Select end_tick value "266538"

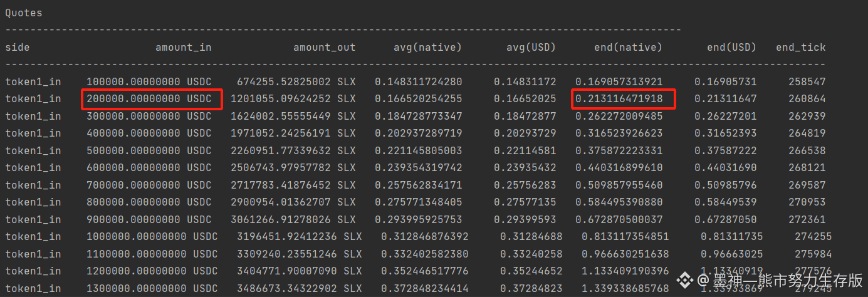(807, 150)
